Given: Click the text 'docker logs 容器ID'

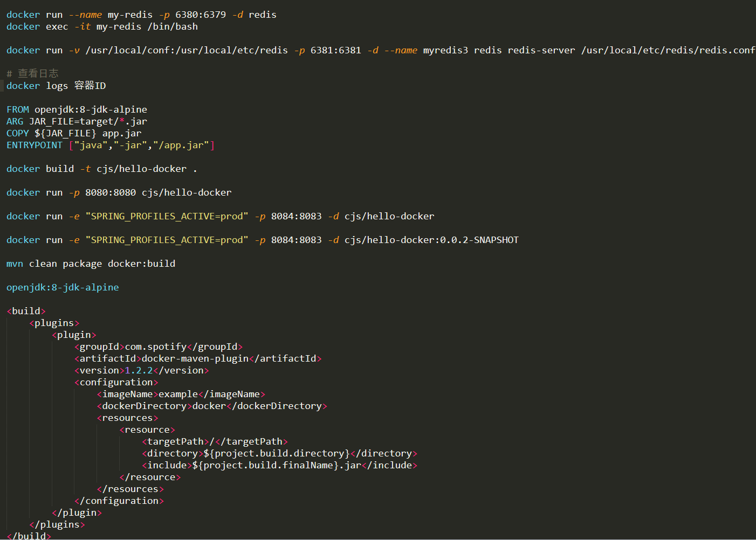Looking at the screenshot, I should click(56, 86).
